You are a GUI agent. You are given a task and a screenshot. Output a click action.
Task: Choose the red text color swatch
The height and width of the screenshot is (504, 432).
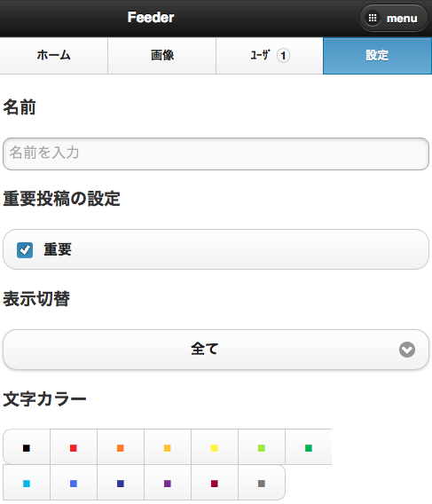pyautogui.click(x=74, y=448)
